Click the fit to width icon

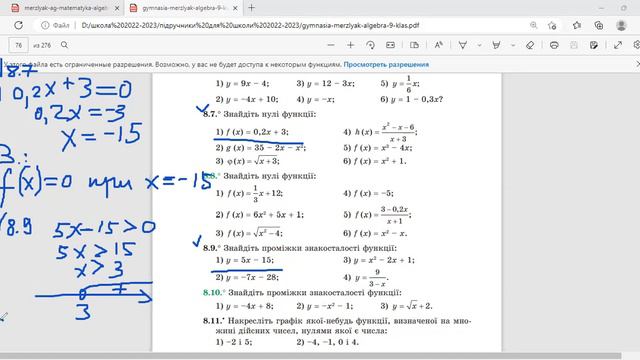[390, 45]
